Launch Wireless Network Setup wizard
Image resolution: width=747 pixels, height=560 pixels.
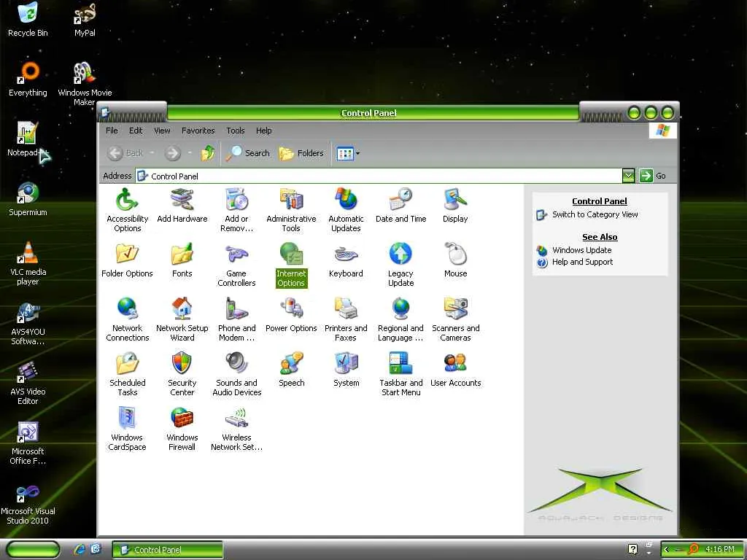pos(236,429)
